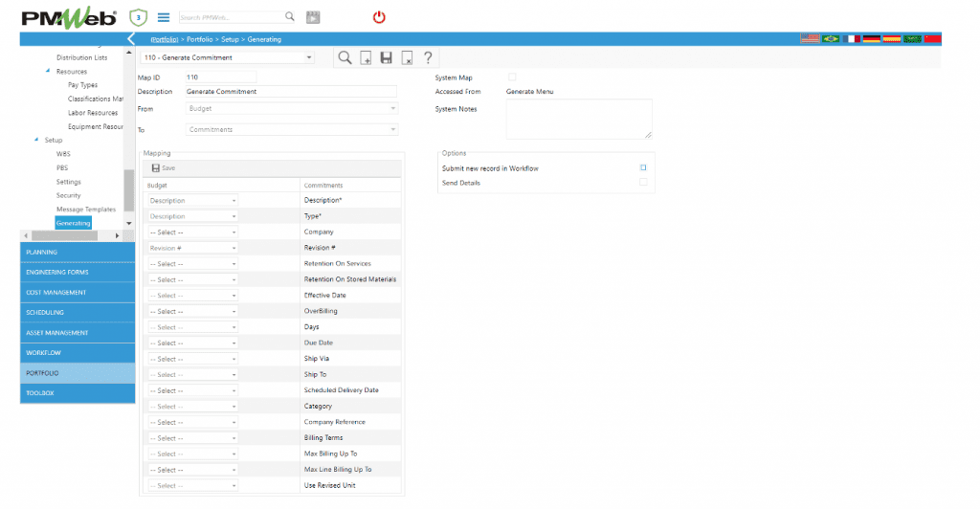Open the PORTFOLIO module

pyautogui.click(x=78, y=373)
